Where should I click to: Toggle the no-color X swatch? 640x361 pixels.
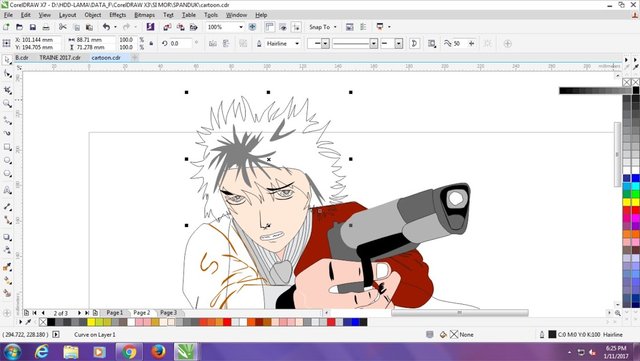click(x=43, y=322)
